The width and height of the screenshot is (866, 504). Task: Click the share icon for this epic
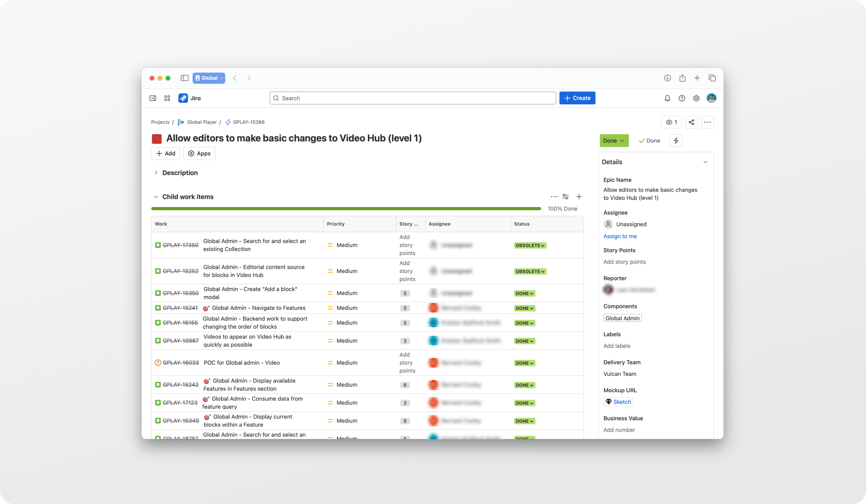(x=692, y=122)
